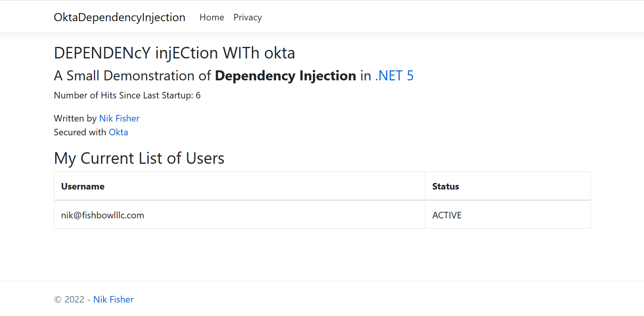Click the © 2022 footer text
Viewport: 644px width, 316px height.
click(x=69, y=299)
